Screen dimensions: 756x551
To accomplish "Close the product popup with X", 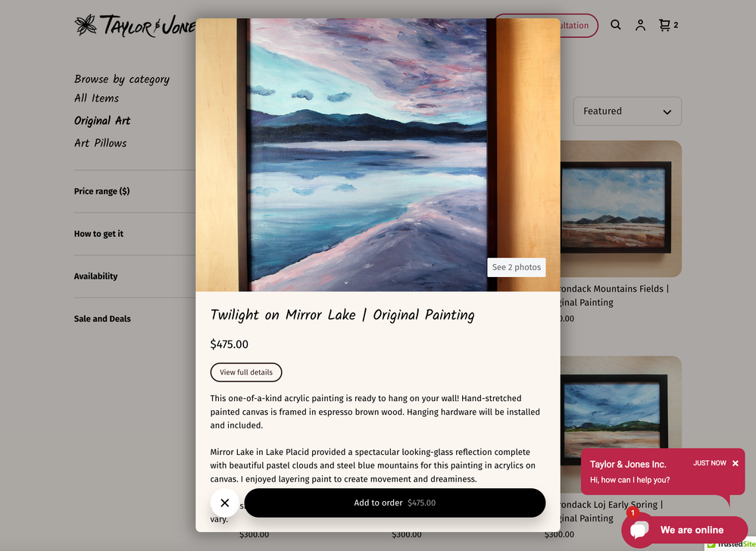I will click(225, 503).
